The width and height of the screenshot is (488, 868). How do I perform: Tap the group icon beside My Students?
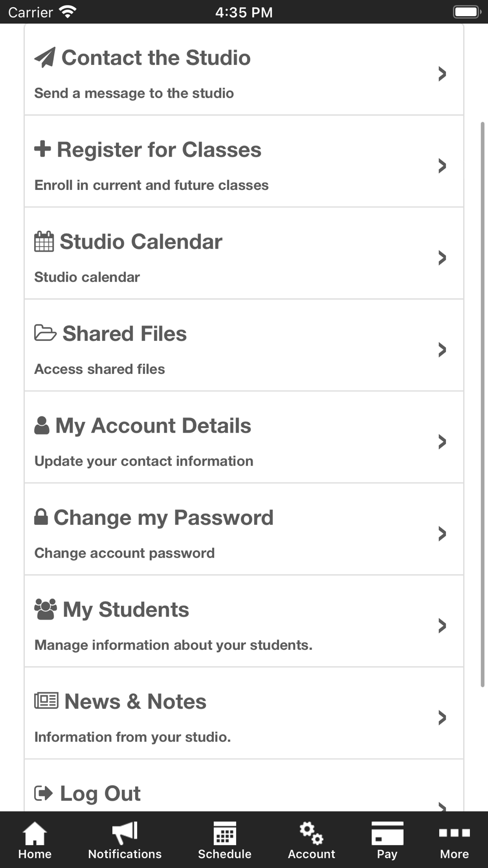pos(45,609)
